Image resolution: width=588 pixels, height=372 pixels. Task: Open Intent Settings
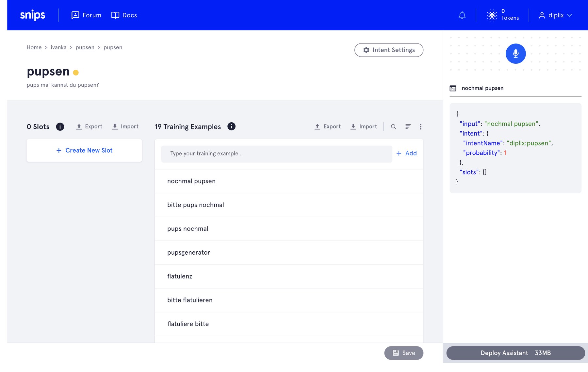coord(389,50)
